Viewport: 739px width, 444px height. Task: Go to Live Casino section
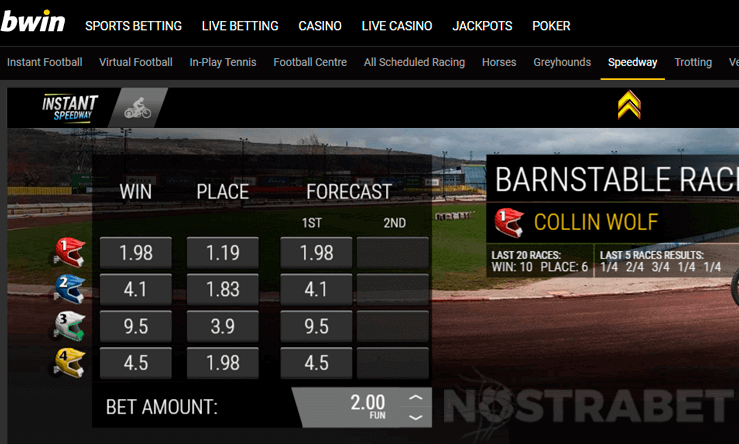pos(397,26)
